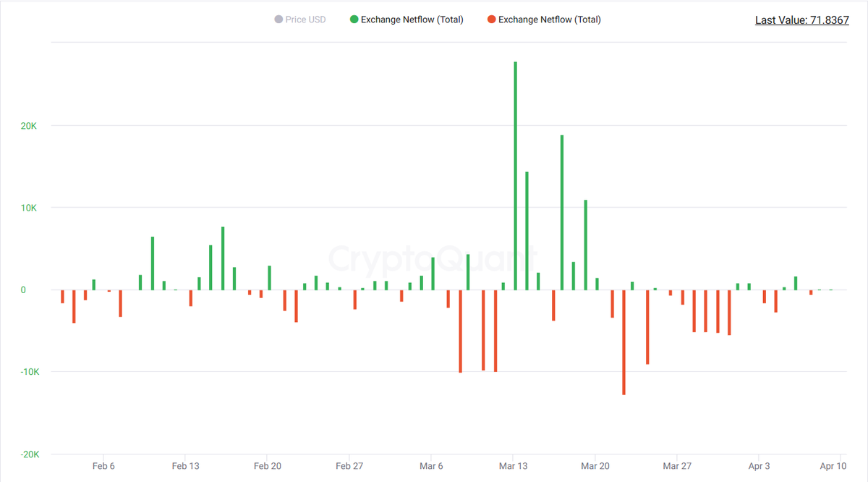Select the Apr 10 date label

[x=833, y=466]
